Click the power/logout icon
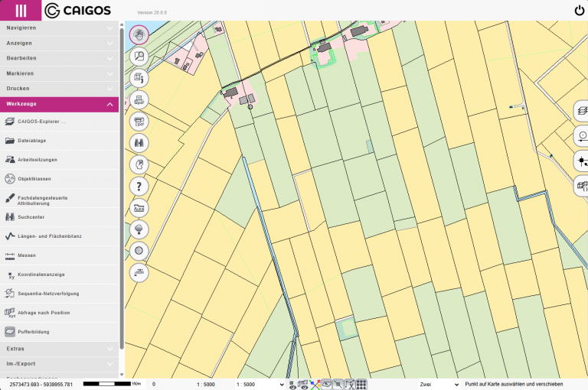Viewport: 588px width, 390px height. (x=580, y=11)
